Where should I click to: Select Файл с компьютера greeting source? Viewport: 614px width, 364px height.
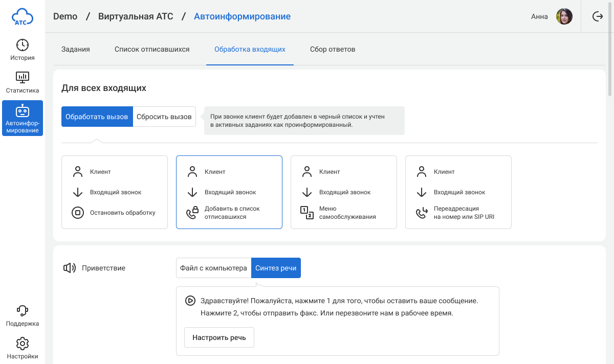[x=213, y=268]
